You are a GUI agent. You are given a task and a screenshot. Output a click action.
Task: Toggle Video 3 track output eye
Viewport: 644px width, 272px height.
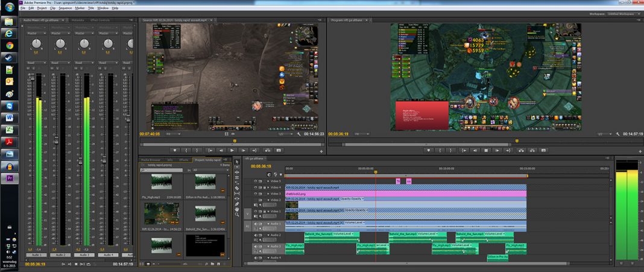256,194
